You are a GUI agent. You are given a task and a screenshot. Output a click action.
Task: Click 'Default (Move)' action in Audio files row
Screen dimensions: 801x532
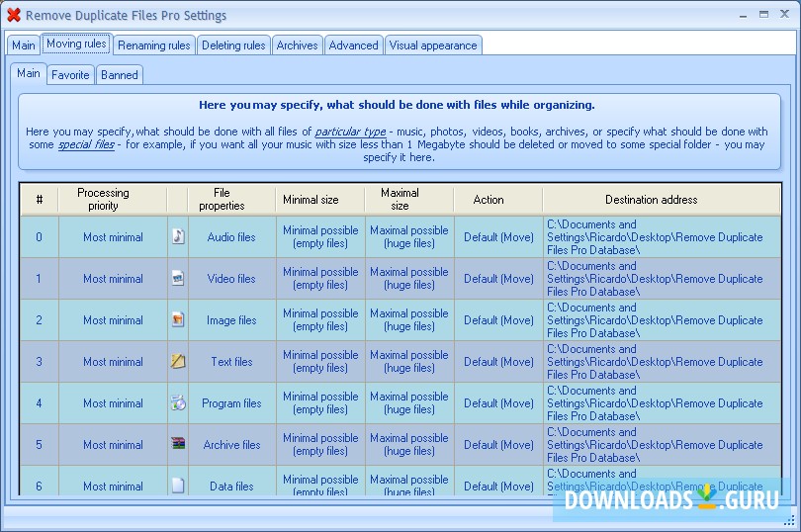tap(498, 237)
